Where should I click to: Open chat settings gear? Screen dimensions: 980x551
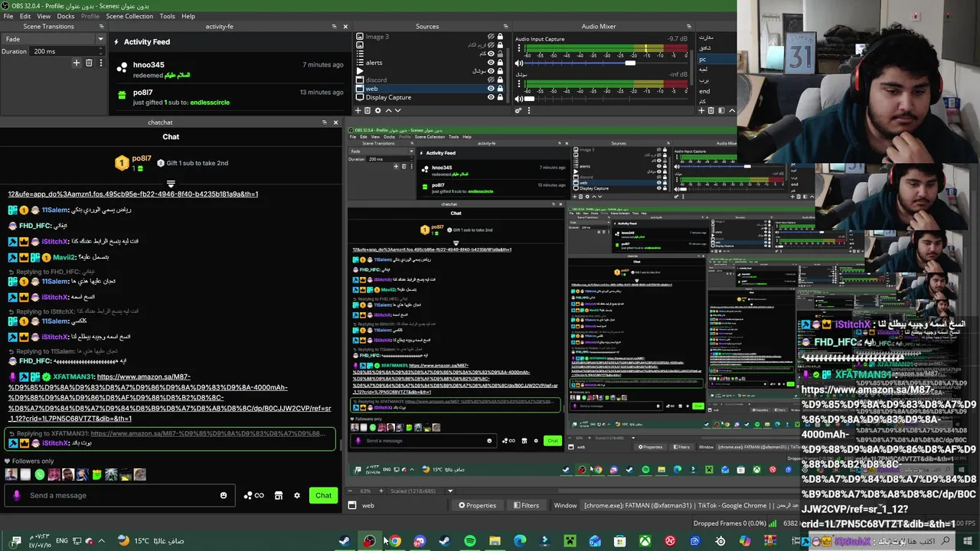click(x=297, y=495)
